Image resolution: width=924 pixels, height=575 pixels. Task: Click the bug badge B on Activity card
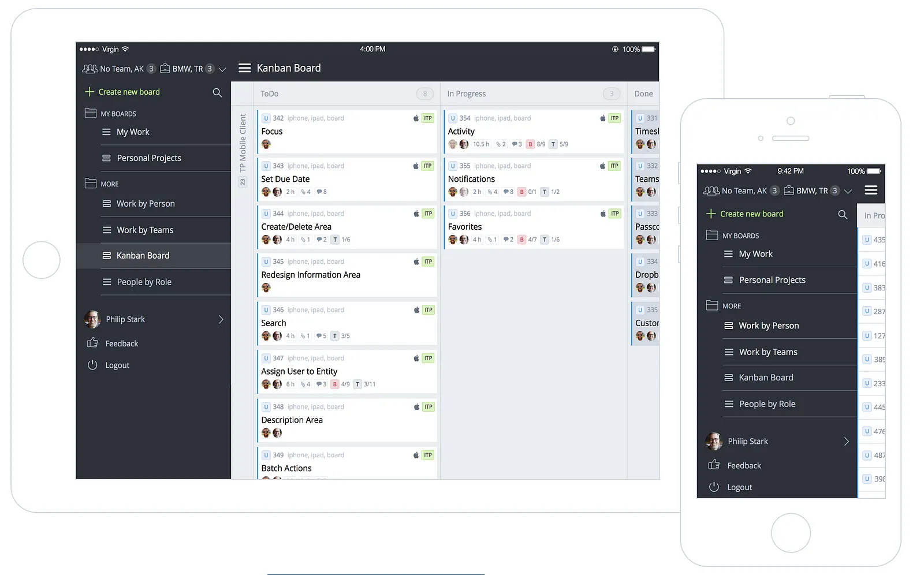pyautogui.click(x=530, y=144)
